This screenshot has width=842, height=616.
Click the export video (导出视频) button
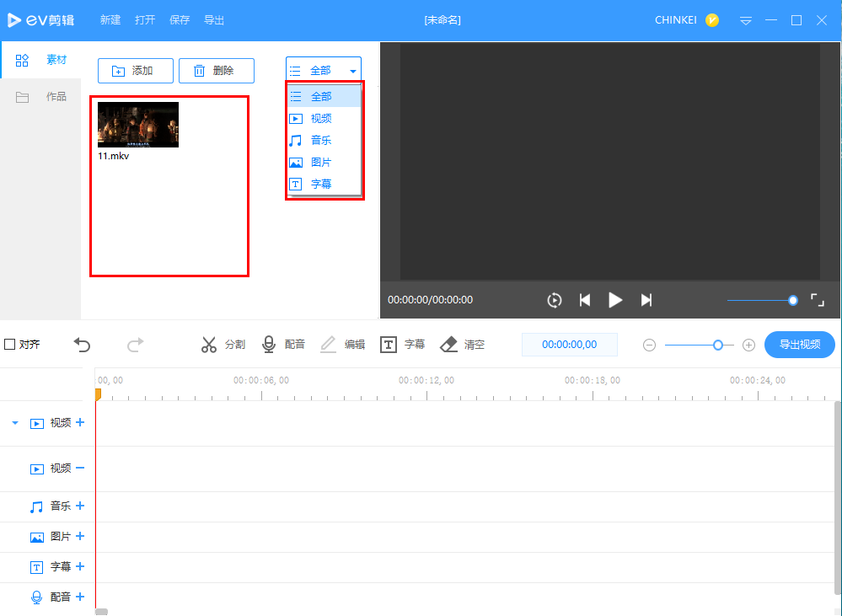(799, 345)
